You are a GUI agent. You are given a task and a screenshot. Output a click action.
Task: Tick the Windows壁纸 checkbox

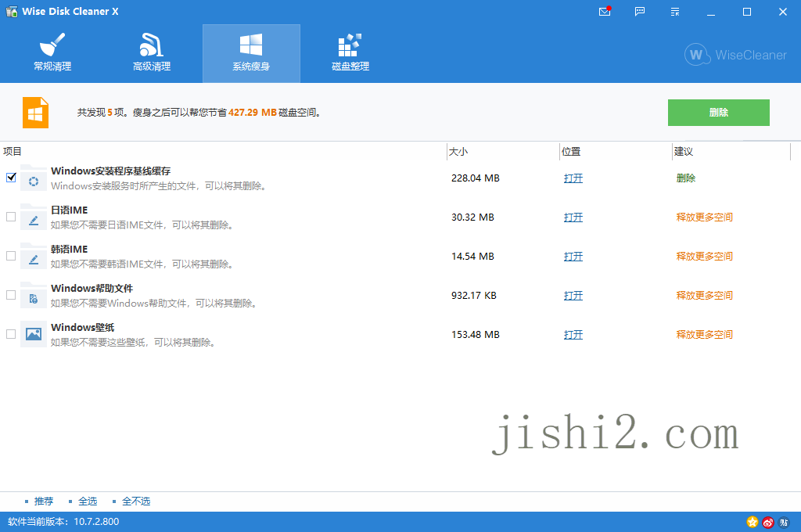[11, 334]
